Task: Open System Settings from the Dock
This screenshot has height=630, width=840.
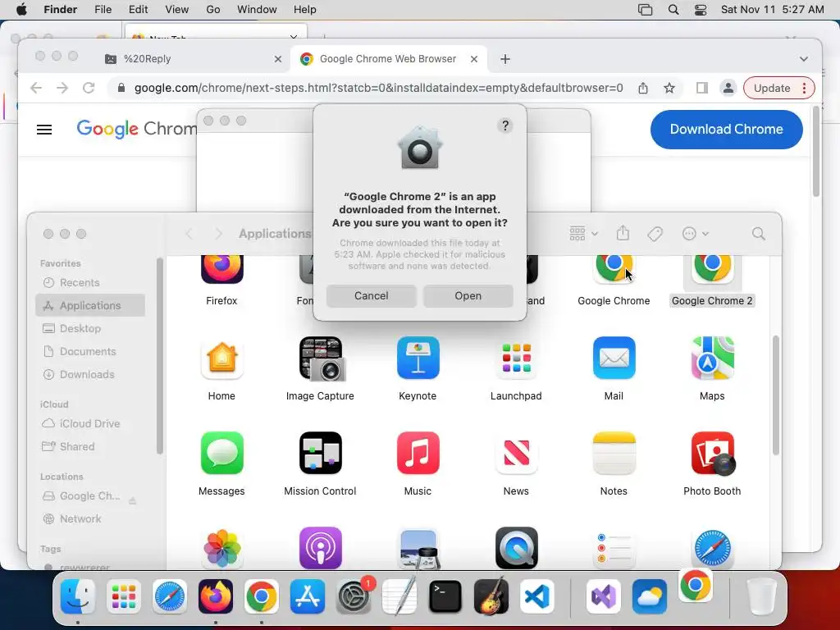Action: [x=354, y=596]
